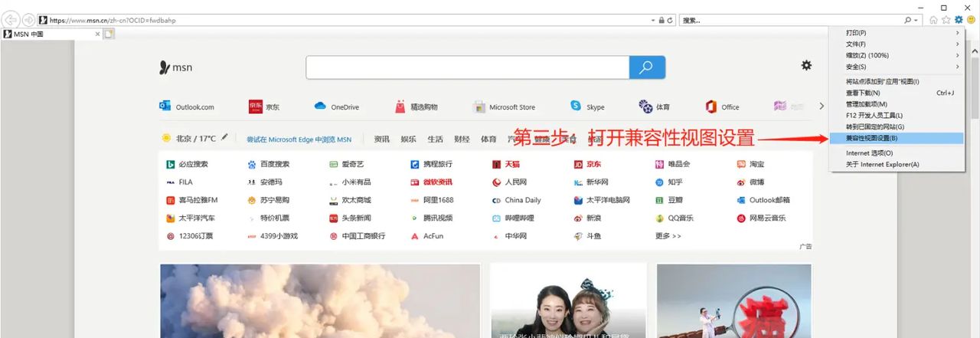Open MSN page settings gear
Viewport: 980px width, 338px height.
coord(806,66)
